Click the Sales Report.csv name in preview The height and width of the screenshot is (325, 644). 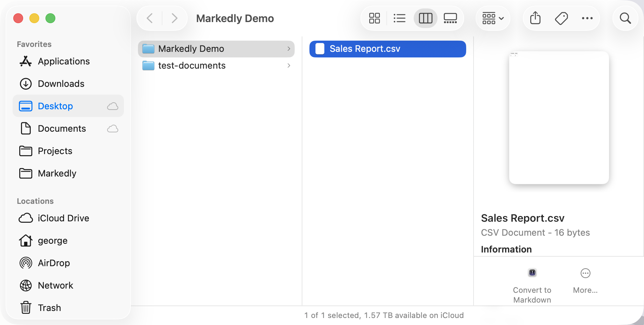(x=523, y=218)
